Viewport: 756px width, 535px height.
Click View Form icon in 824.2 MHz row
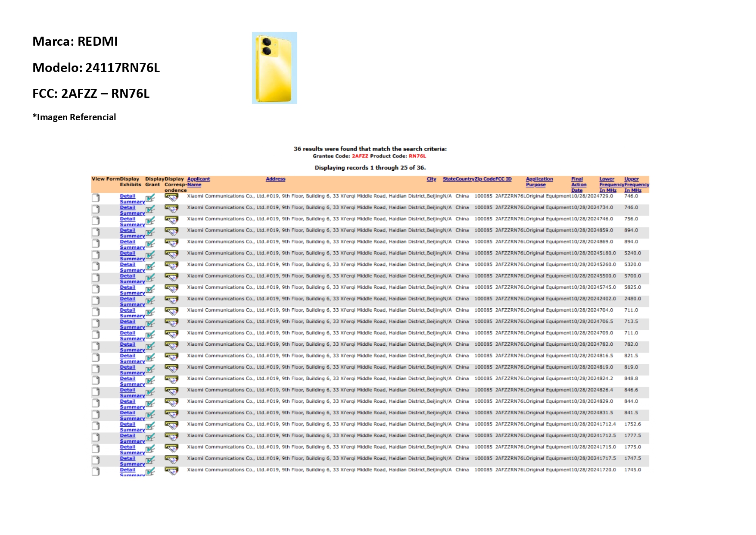pos(96,381)
